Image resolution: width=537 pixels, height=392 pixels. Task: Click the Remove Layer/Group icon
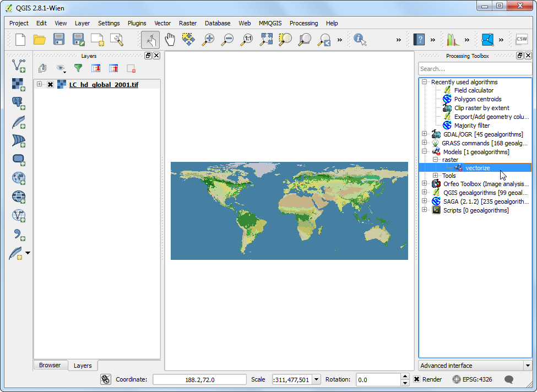[131, 68]
